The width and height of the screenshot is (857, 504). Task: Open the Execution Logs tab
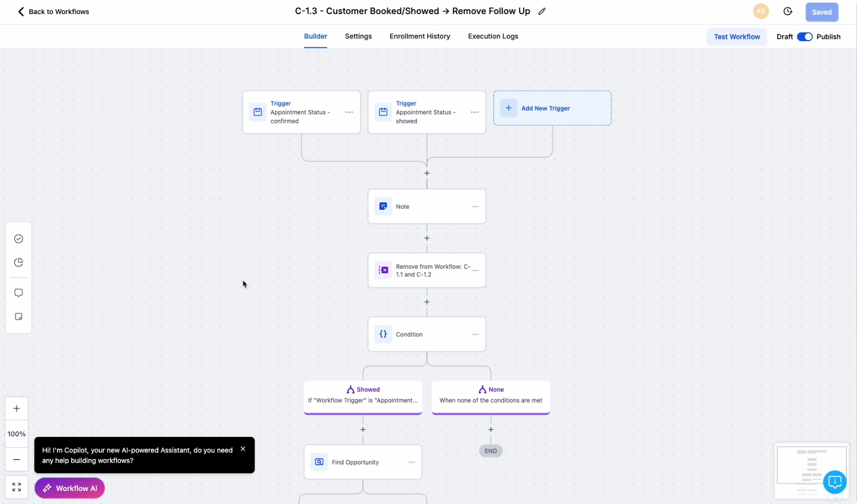click(x=493, y=36)
